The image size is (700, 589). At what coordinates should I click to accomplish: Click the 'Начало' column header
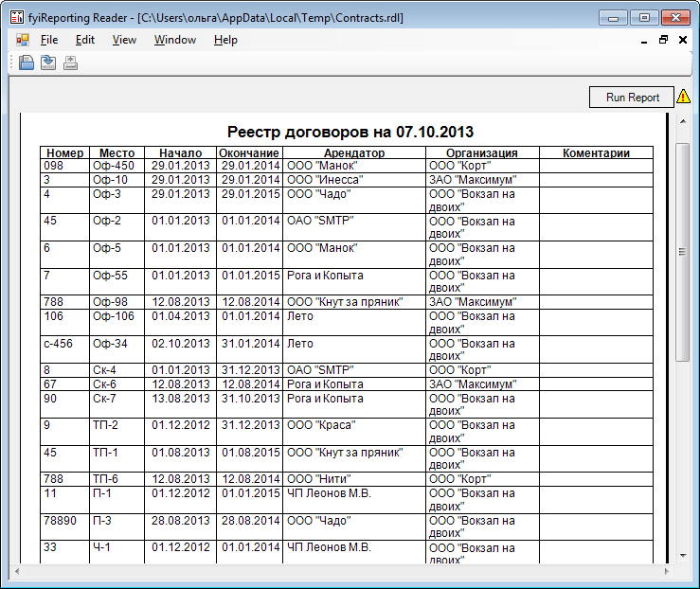[180, 153]
